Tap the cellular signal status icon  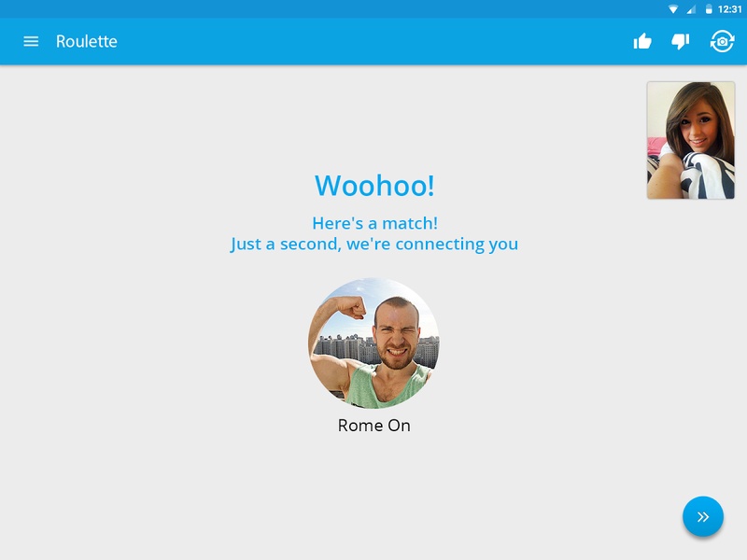[x=691, y=9]
